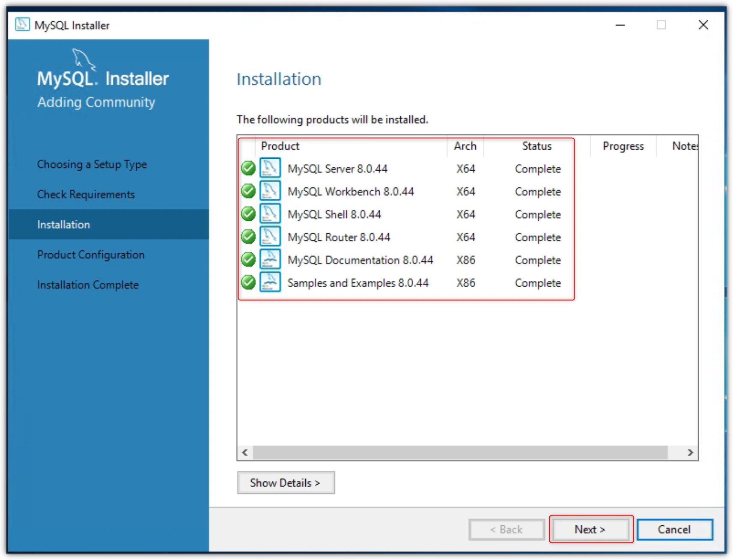This screenshot has height=560, width=733.
Task: Select the MySQL Router 8.0.44 row text
Action: 339,237
